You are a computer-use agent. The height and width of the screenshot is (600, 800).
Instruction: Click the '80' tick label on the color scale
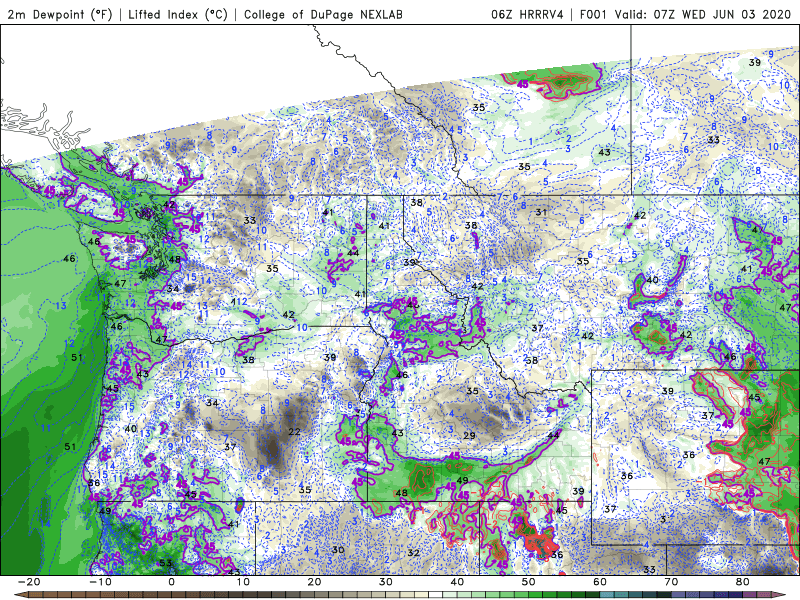pos(743,582)
